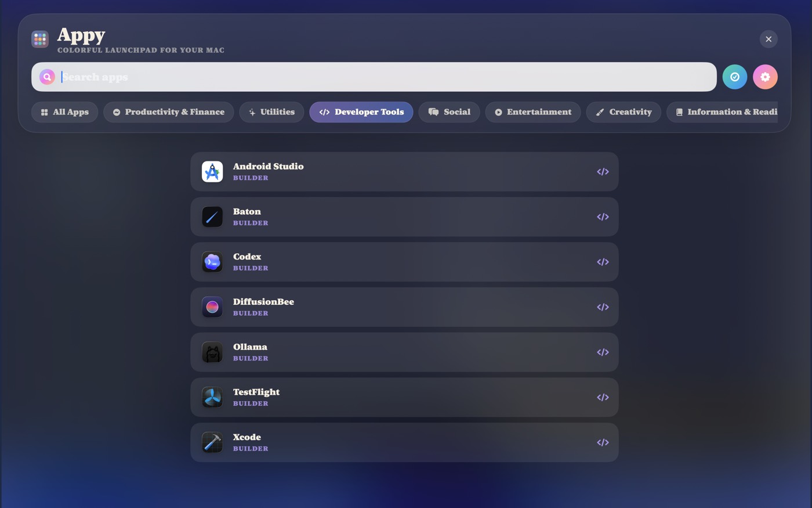The image size is (812, 508).
Task: Click 'Colorful Launchpad for your Mac' subtitle
Action: pos(141,51)
